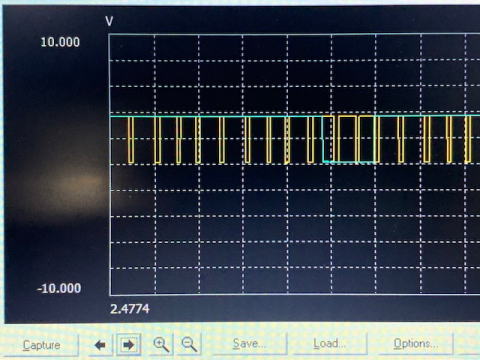480x360 pixels.
Task: Click the 2.4774 time offset value
Action: click(130, 309)
